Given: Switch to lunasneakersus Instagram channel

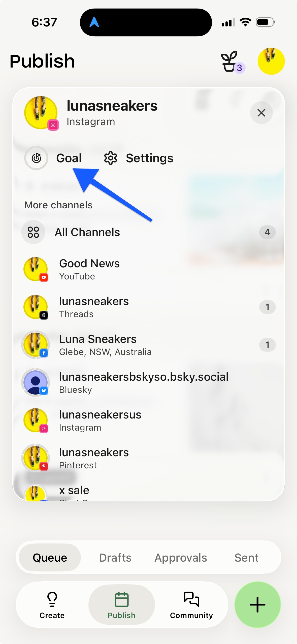Looking at the screenshot, I should [148, 421].
